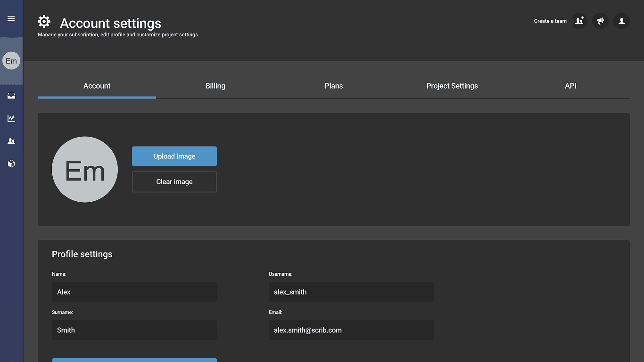The image size is (644, 362).
Task: Click the Surname field containing Smith
Action: tap(134, 330)
